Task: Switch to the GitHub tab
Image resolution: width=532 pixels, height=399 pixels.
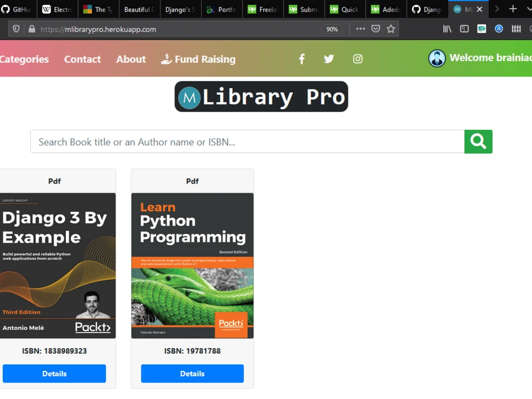Action: click(16, 9)
